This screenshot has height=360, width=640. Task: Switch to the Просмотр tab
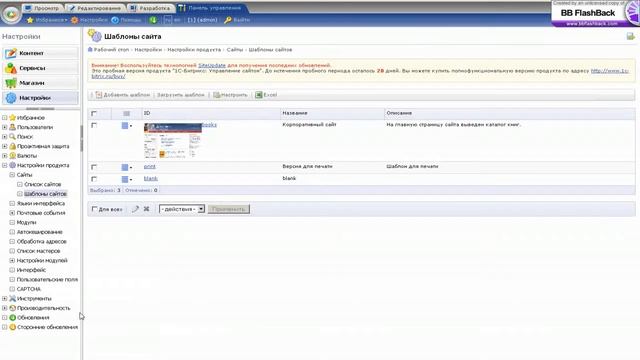coord(42,8)
